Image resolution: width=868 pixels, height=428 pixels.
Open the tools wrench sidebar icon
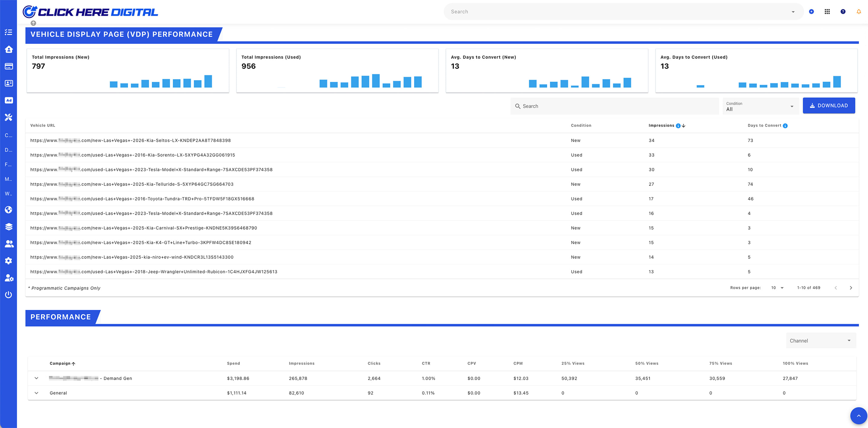coord(9,117)
